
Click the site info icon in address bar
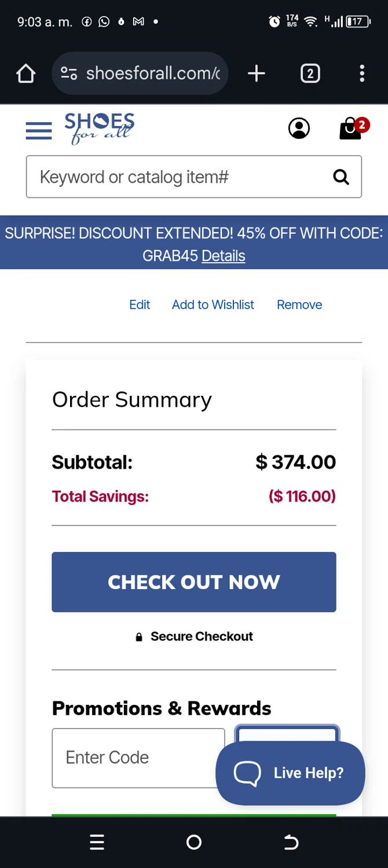click(69, 73)
